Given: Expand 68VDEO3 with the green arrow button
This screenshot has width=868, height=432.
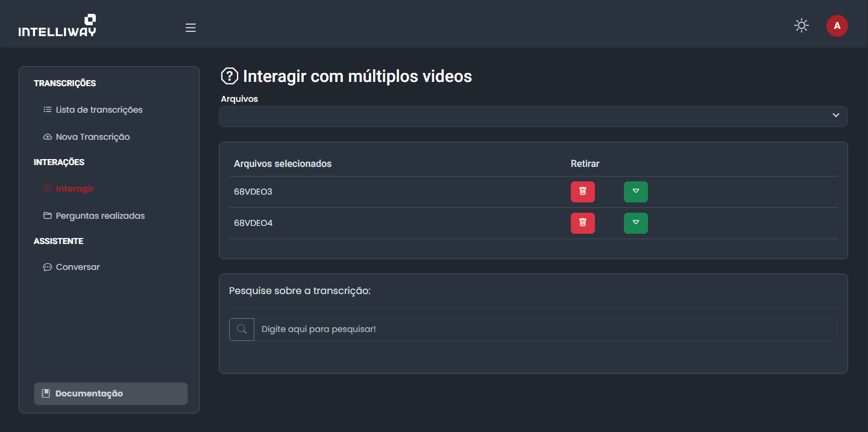Looking at the screenshot, I should click(x=635, y=192).
